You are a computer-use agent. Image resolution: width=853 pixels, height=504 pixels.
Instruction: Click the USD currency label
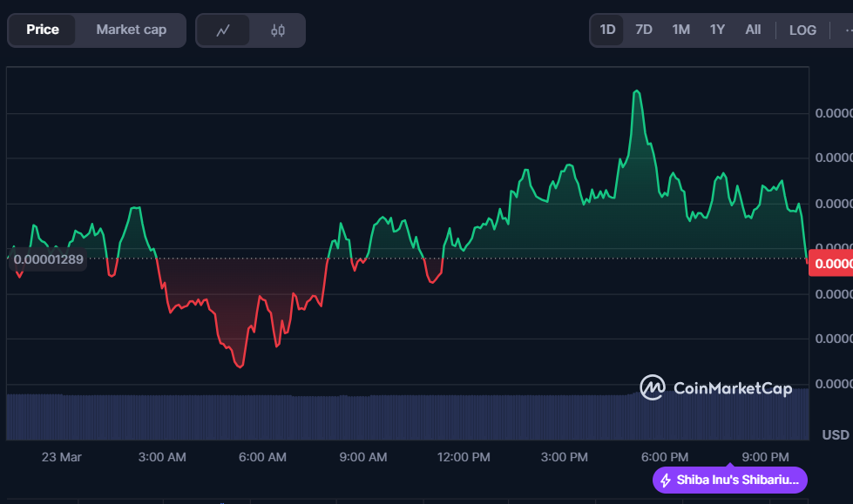coord(836,435)
